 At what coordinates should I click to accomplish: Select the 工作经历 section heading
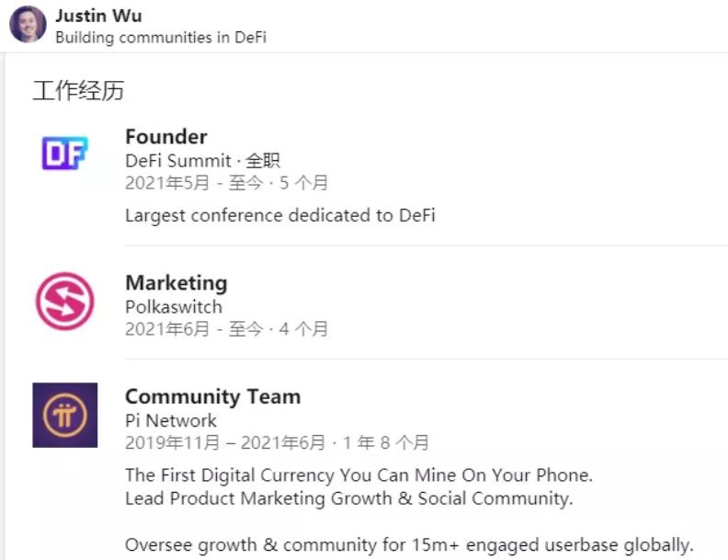click(78, 91)
